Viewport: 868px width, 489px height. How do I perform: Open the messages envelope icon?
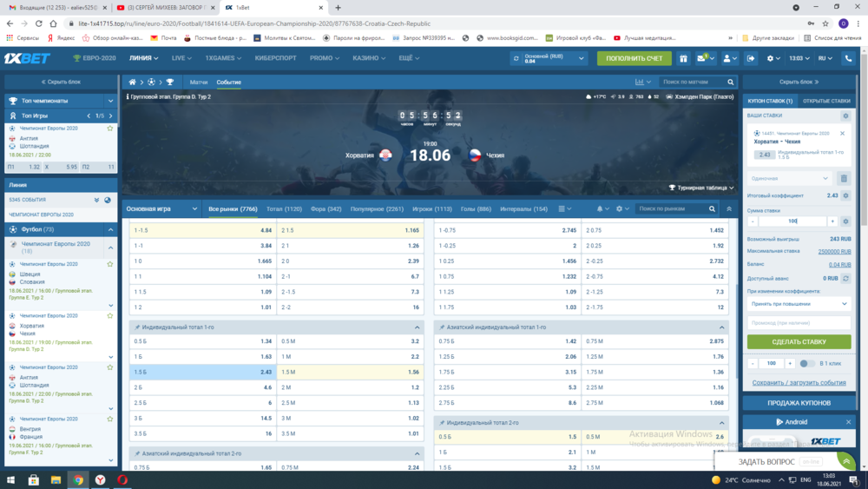pos(702,58)
